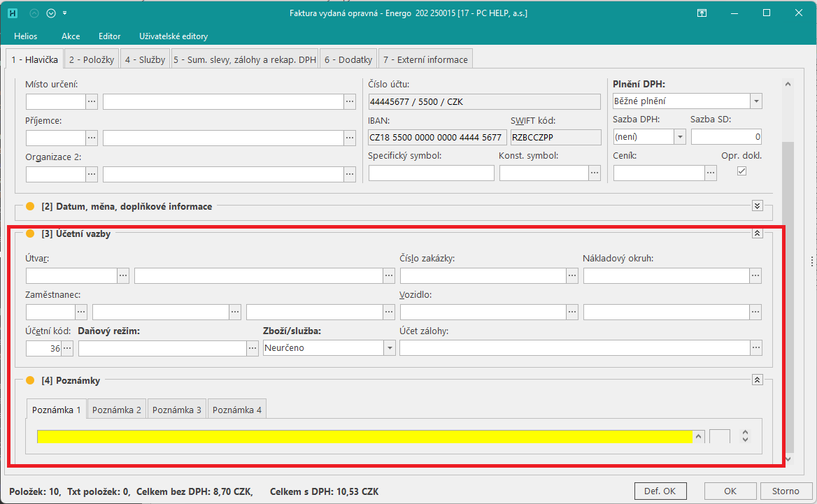Click ellipsis button next to Účet zálohy
The width and height of the screenshot is (817, 504).
click(755, 347)
